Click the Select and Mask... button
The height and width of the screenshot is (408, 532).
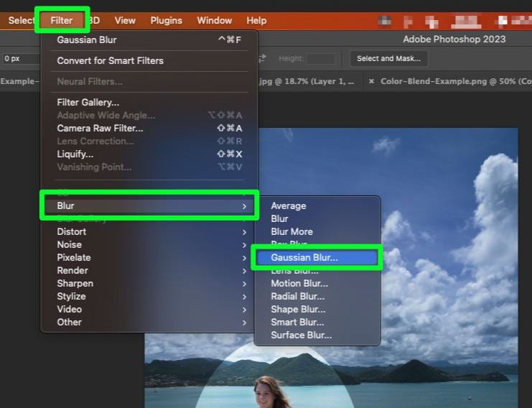[388, 58]
